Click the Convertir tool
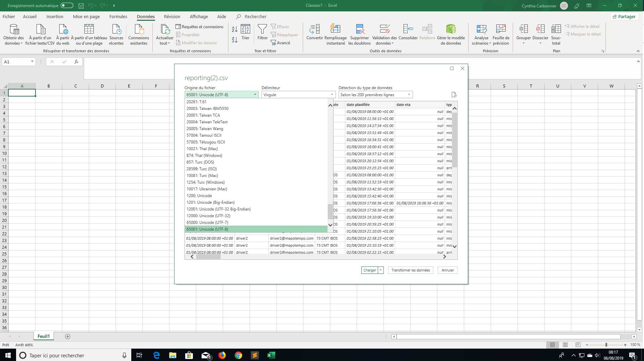This screenshot has height=361, width=644. click(314, 32)
